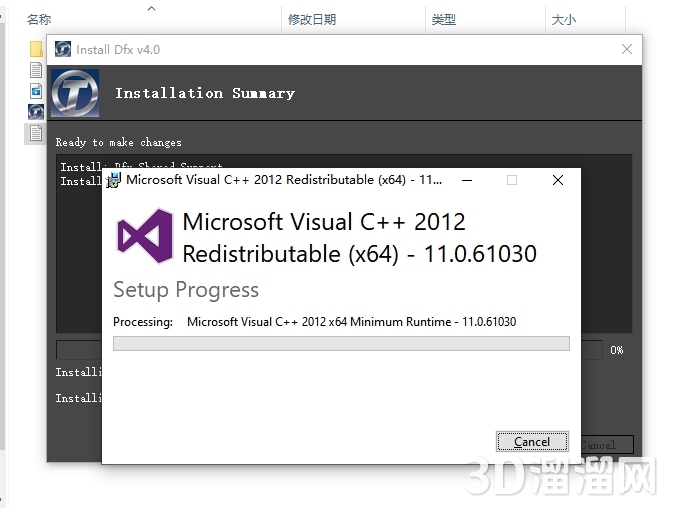Select the highlighted text document icon in Explorer
Image resolution: width=673 pixels, height=508 pixels.
tap(36, 133)
